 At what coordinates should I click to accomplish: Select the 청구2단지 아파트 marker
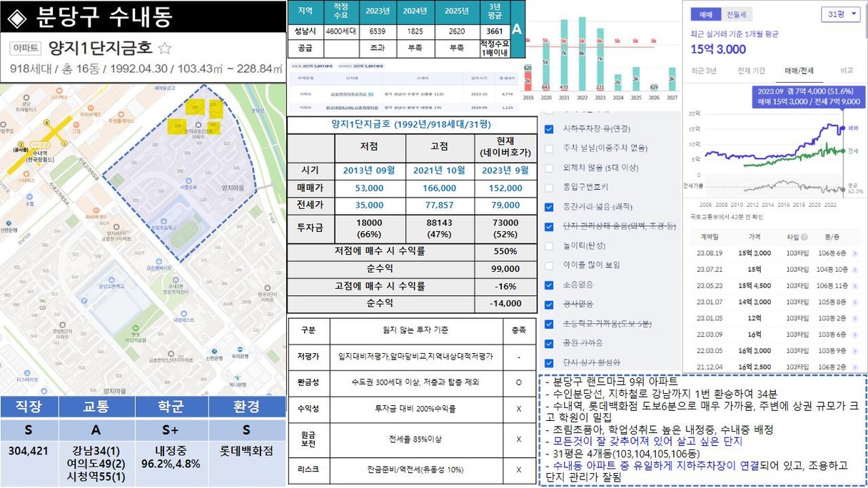click(267, 288)
